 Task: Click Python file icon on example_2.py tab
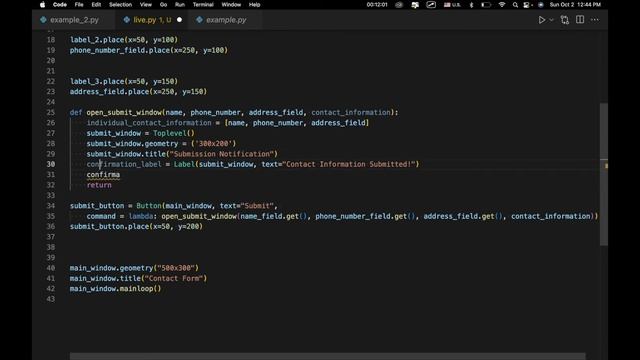coord(43,20)
